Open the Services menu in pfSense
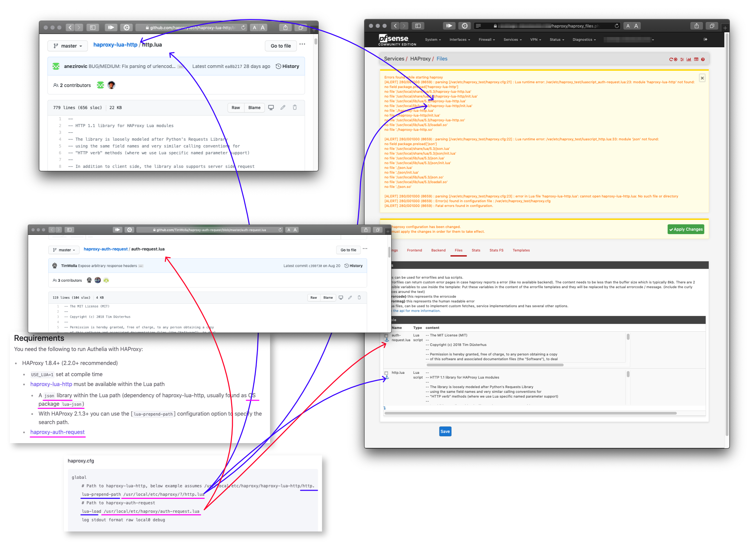Viewport: 756px width, 559px height. click(513, 39)
